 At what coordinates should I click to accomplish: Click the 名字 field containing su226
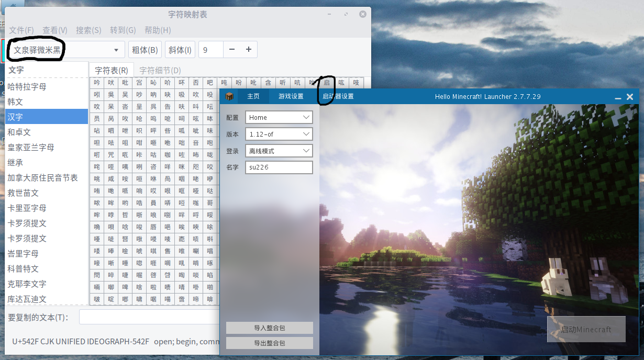[x=279, y=167]
